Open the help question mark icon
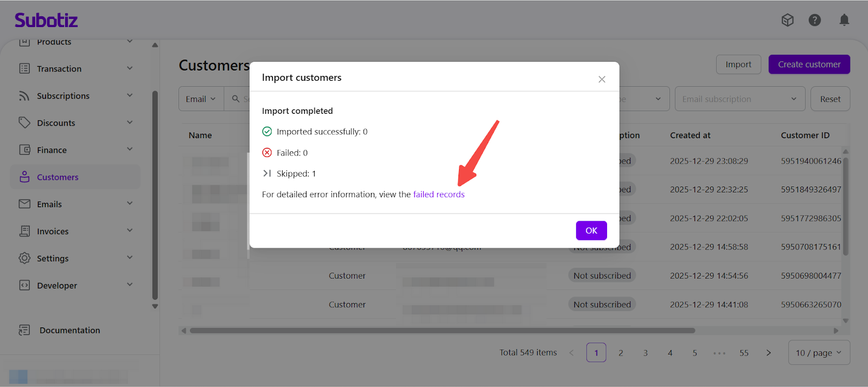The height and width of the screenshot is (387, 868). click(x=814, y=21)
